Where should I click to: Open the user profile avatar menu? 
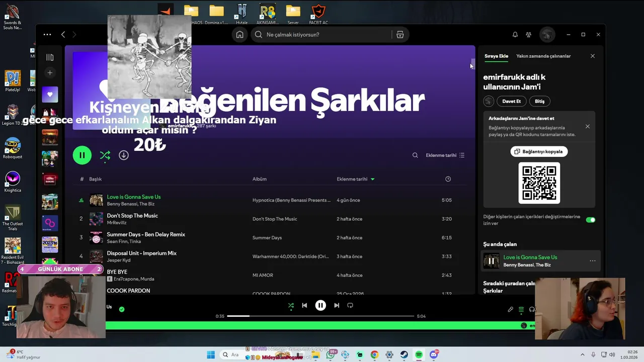click(x=547, y=35)
